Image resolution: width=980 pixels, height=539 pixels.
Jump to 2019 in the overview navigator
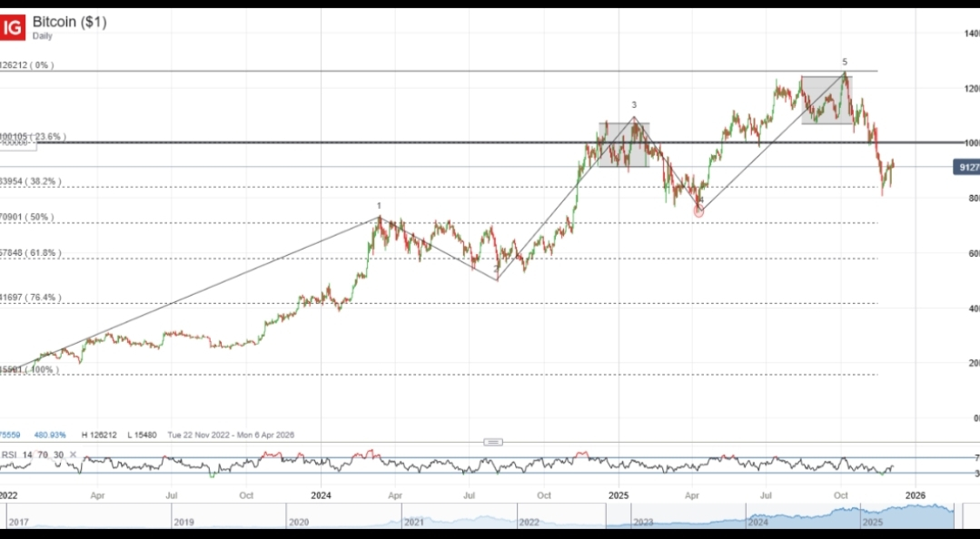click(x=183, y=523)
